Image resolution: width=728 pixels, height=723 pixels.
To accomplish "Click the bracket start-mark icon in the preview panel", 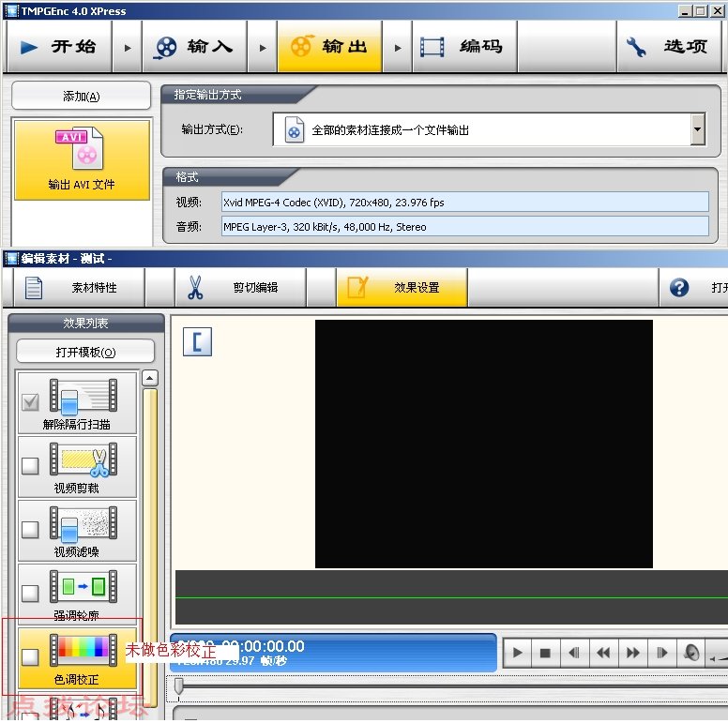I will coord(197,342).
